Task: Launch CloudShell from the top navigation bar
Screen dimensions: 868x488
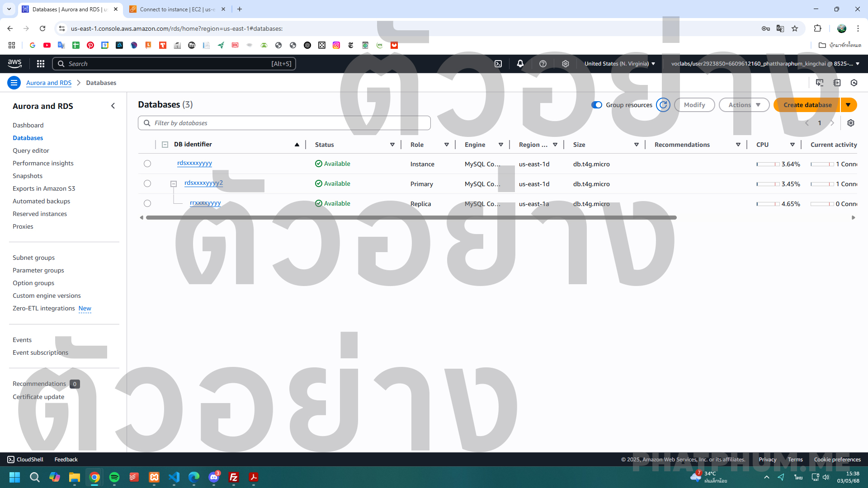Action: 498,64
